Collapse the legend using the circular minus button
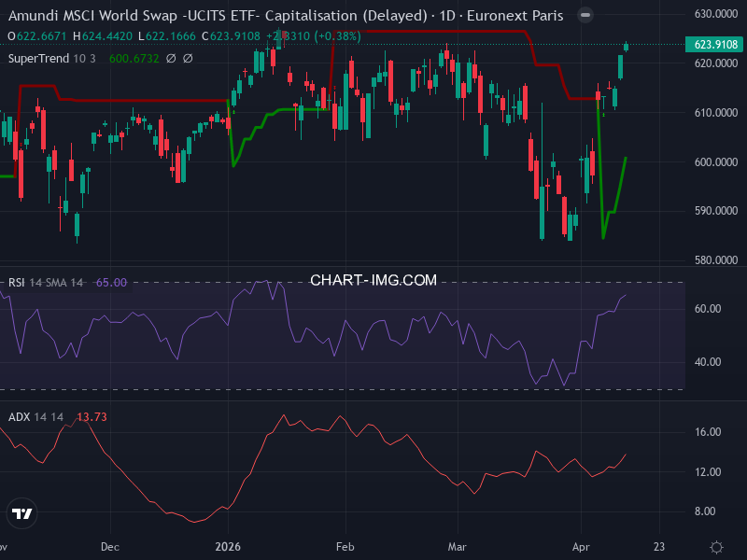747x560 pixels. point(585,16)
